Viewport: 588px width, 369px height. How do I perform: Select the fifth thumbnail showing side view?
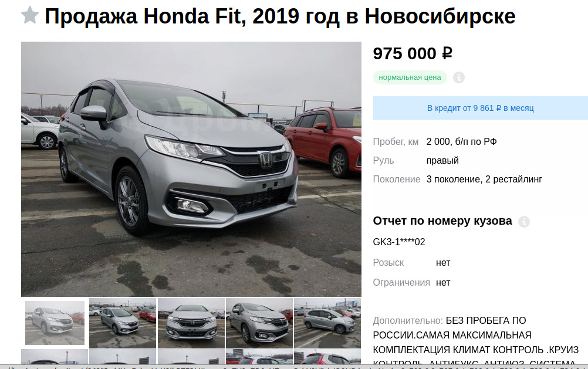coord(327,323)
